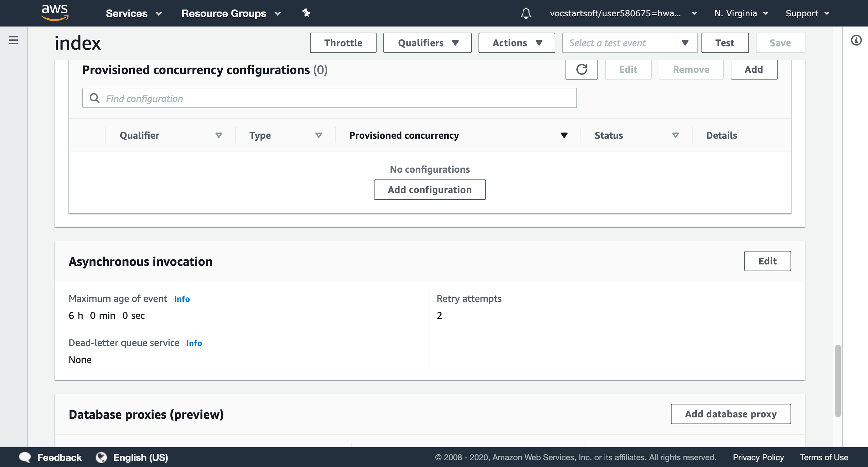The height and width of the screenshot is (467, 868).
Task: Open the notifications bell
Action: [x=526, y=13]
